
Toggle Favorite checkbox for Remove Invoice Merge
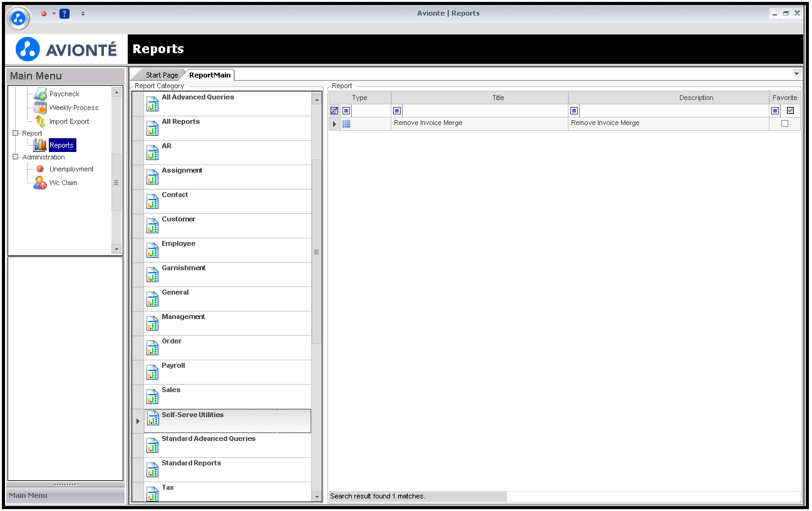point(784,124)
